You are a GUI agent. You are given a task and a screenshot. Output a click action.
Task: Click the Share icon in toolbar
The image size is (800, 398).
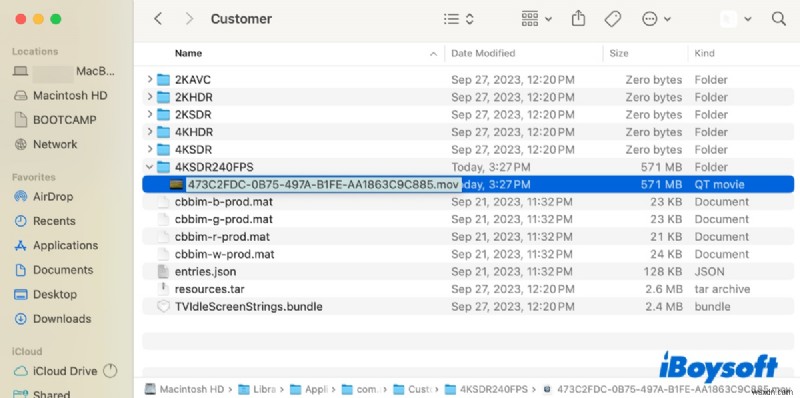(x=578, y=19)
